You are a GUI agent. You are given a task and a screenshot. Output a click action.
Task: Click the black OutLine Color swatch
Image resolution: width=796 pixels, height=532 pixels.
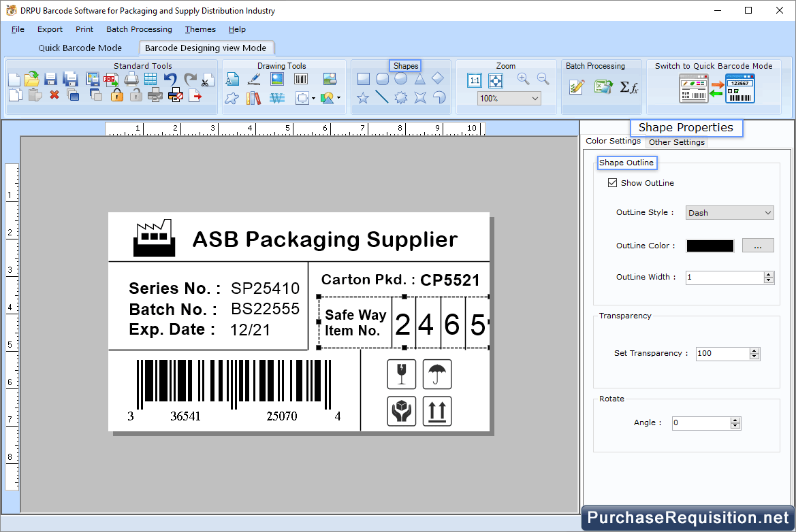coord(710,246)
